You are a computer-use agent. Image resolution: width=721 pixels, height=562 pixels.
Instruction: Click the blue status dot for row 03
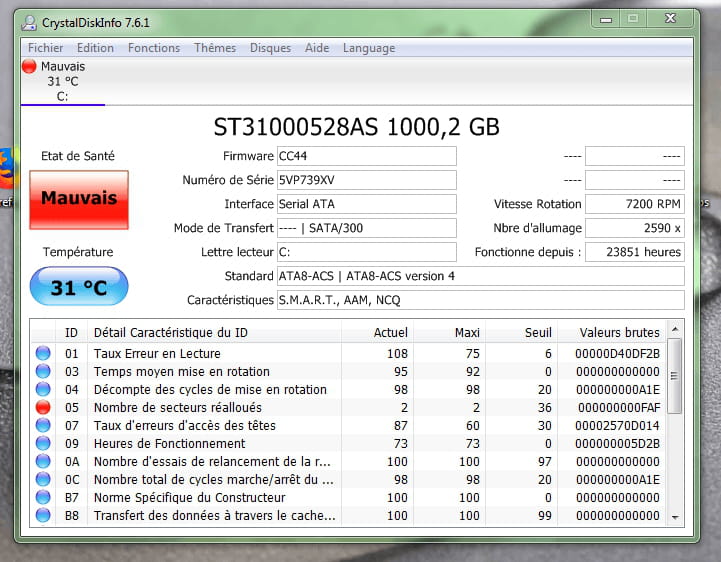point(43,371)
